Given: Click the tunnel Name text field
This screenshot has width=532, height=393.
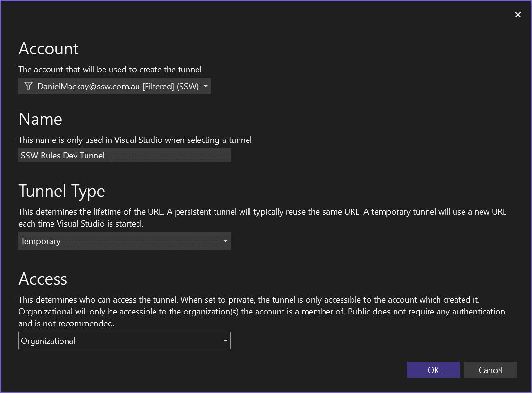Looking at the screenshot, I should click(124, 155).
